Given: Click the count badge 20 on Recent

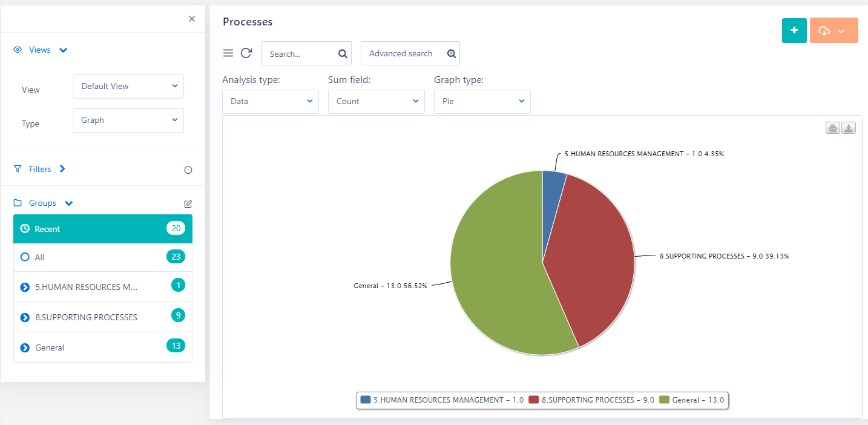Looking at the screenshot, I should tap(176, 228).
